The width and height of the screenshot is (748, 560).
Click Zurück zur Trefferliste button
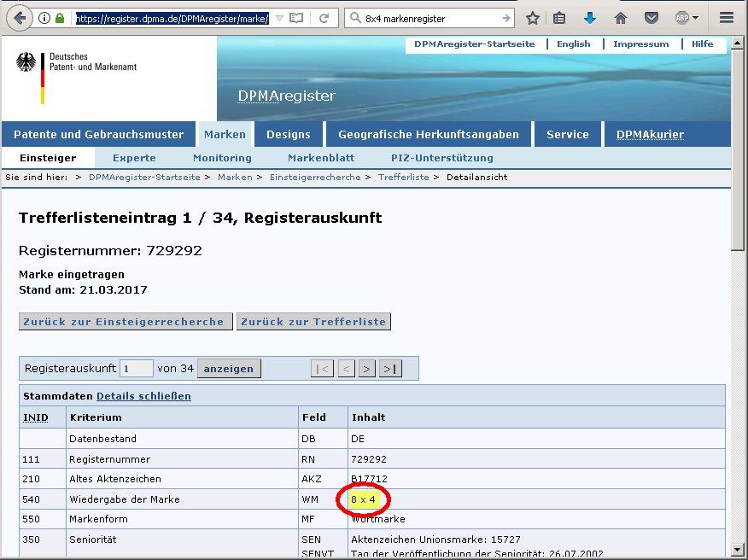[313, 322]
